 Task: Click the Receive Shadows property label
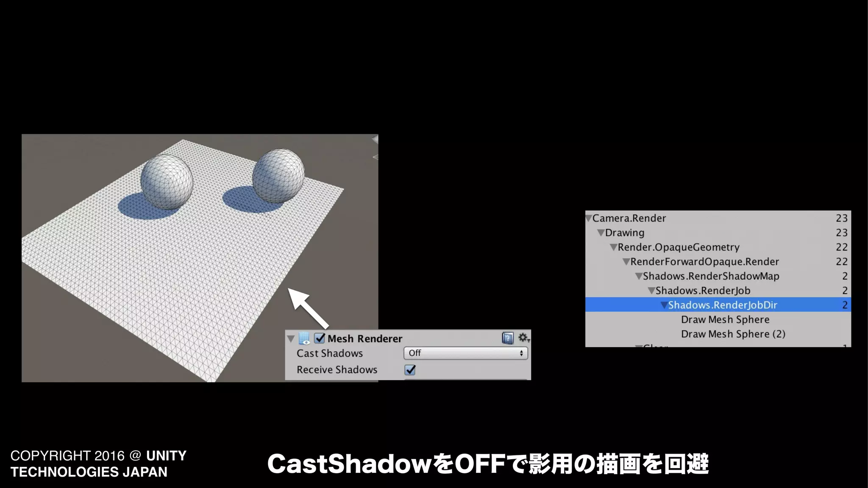pos(337,370)
